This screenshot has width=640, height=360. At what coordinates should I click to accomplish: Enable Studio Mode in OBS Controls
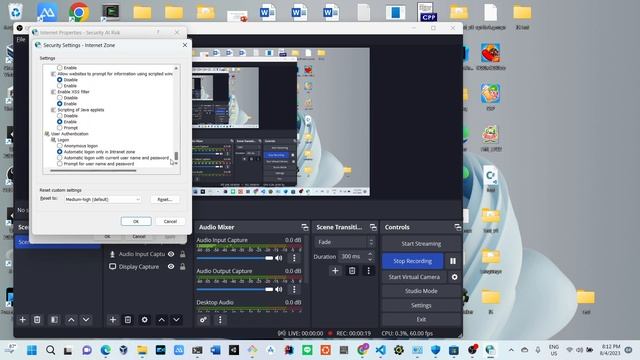coord(421,291)
